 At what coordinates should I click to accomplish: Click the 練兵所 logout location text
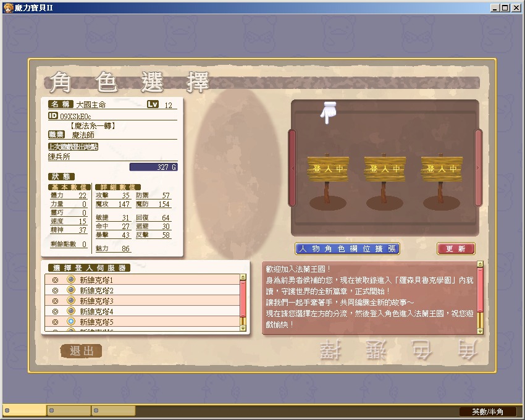pyautogui.click(x=59, y=157)
